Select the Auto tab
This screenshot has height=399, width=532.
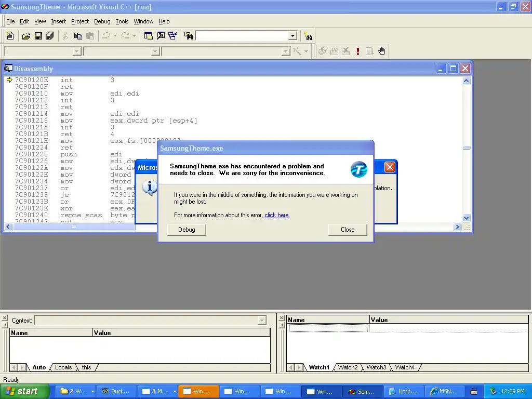click(39, 367)
